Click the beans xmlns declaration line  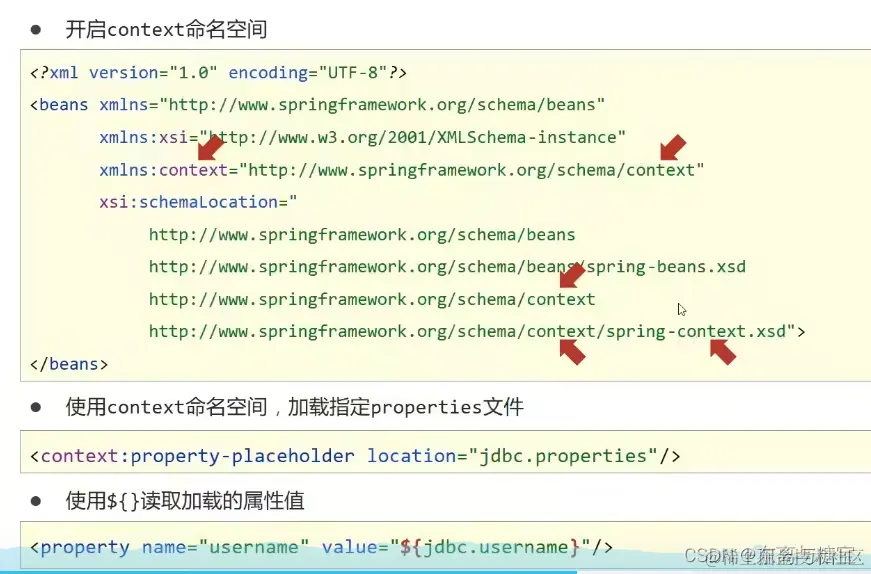pyautogui.click(x=317, y=105)
